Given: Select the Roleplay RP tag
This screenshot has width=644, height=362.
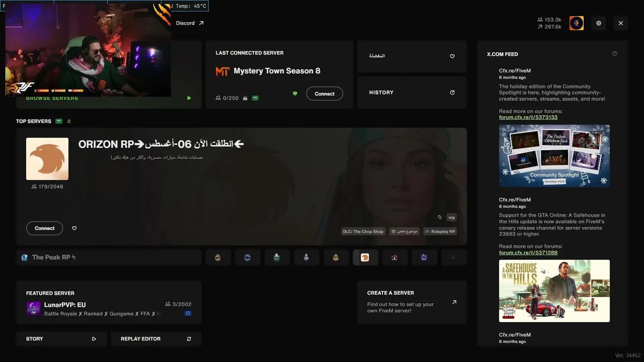Looking at the screenshot, I should click(x=440, y=231).
